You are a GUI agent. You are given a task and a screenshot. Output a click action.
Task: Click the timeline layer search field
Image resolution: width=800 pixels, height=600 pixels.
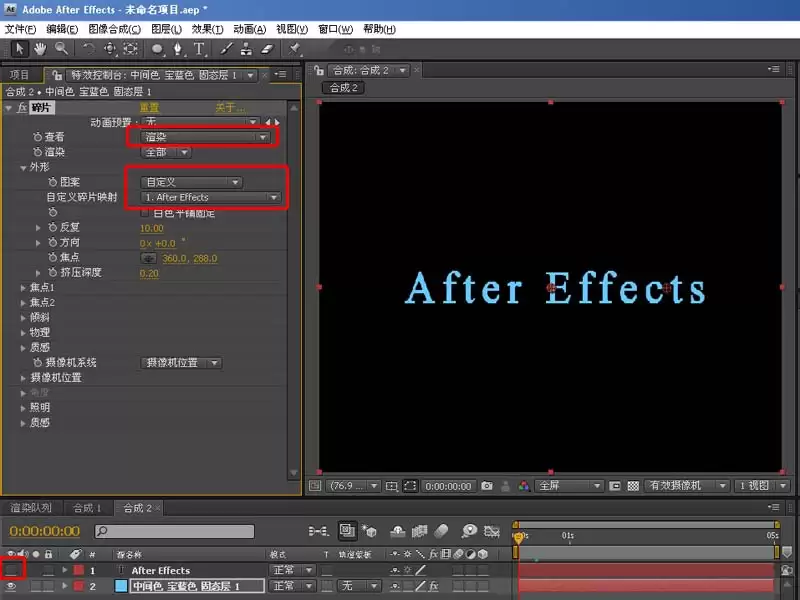coord(174,531)
